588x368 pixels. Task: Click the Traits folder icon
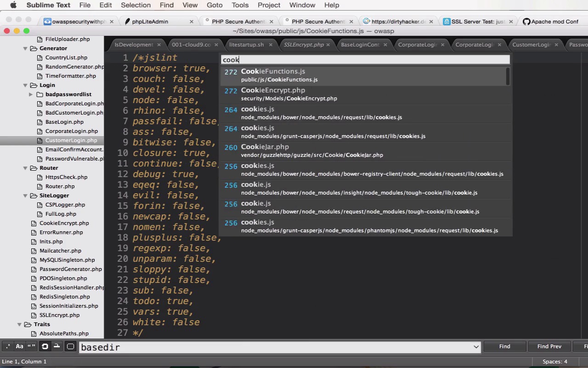tap(28, 324)
